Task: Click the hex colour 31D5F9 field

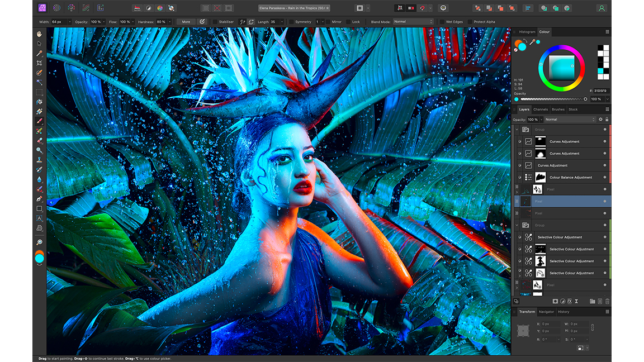Action: [602, 90]
